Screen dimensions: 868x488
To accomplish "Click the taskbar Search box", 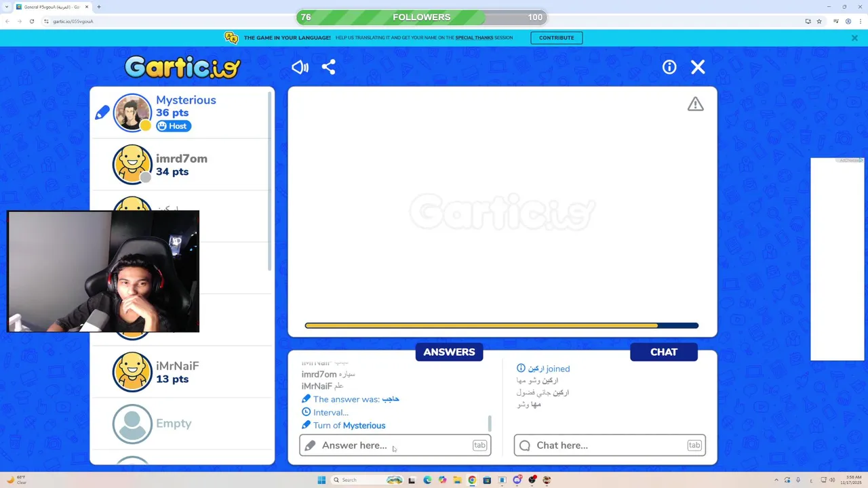I will 368,480.
